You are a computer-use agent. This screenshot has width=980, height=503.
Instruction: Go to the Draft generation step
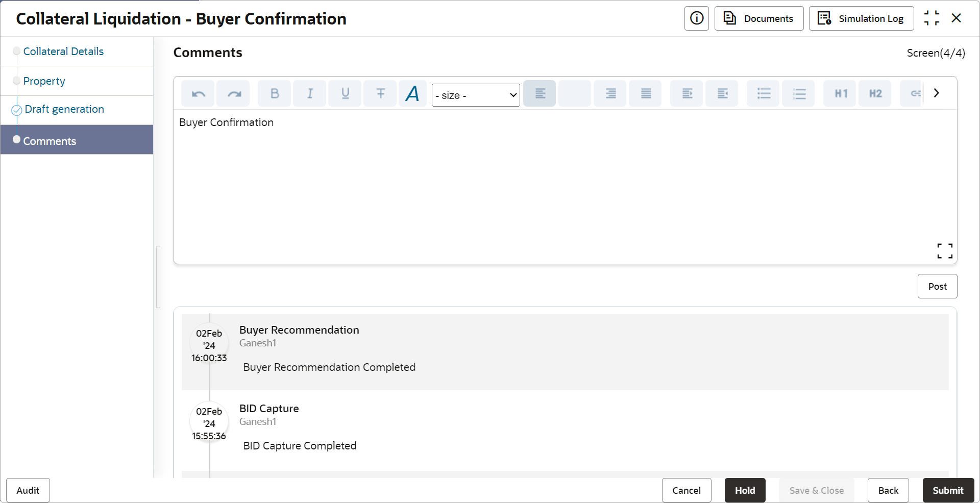64,109
